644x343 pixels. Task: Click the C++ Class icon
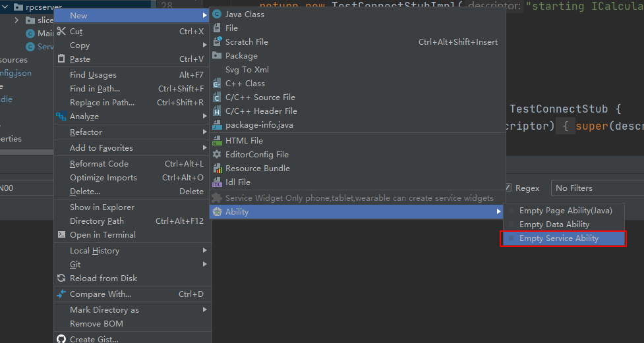[217, 84]
